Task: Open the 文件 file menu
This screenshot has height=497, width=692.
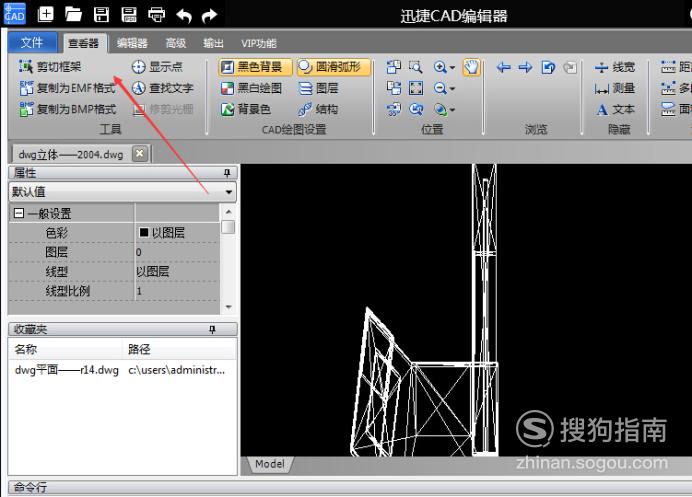Action: pos(32,42)
